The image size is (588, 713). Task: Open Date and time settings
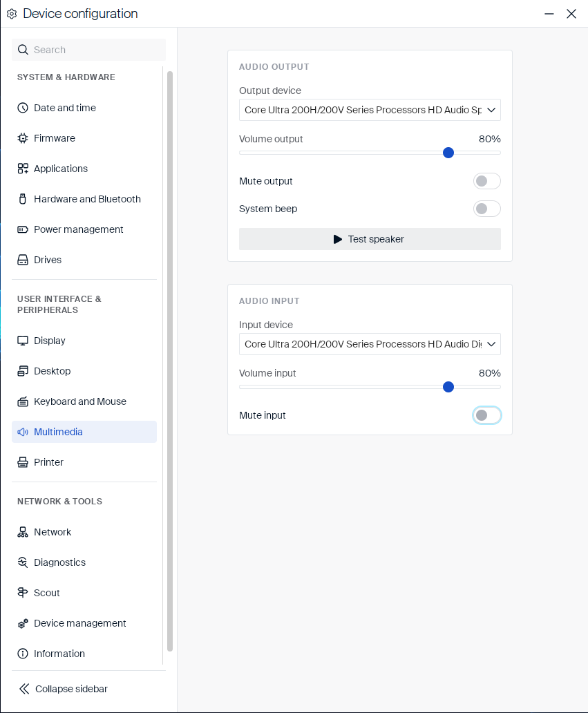(x=84, y=108)
